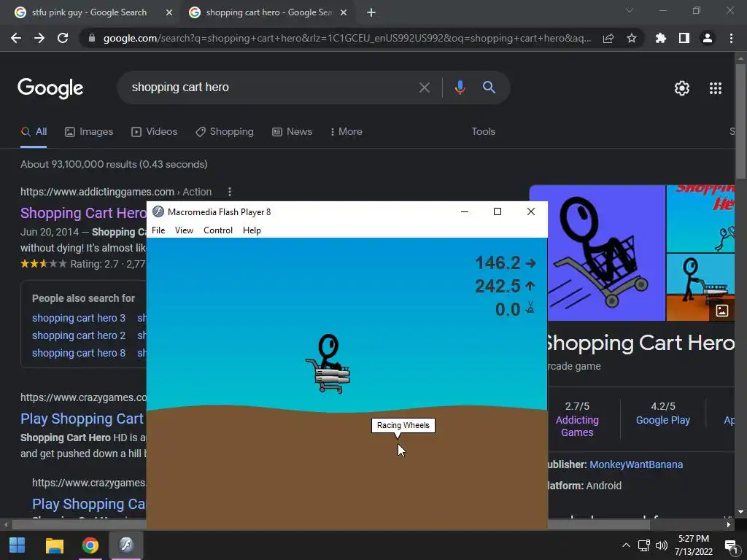Viewport: 747px width, 560px height.
Task: Open the Chrome extensions puzzle icon
Action: tap(661, 38)
